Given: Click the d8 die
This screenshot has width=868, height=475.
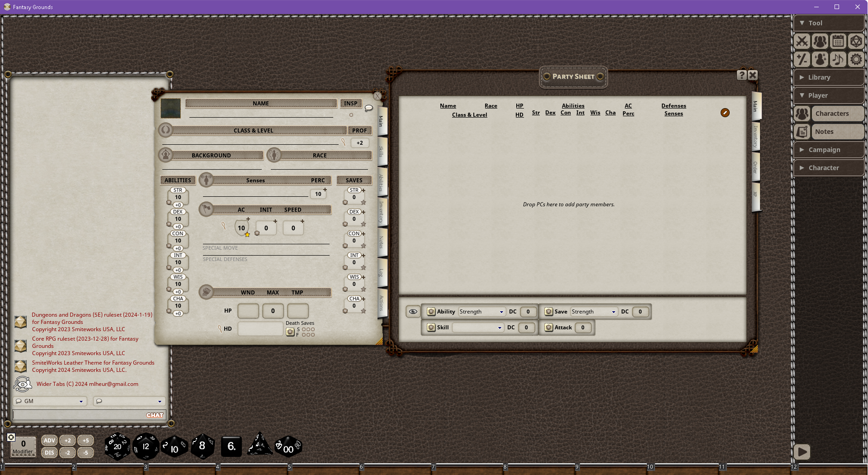Looking at the screenshot, I should (x=203, y=446).
